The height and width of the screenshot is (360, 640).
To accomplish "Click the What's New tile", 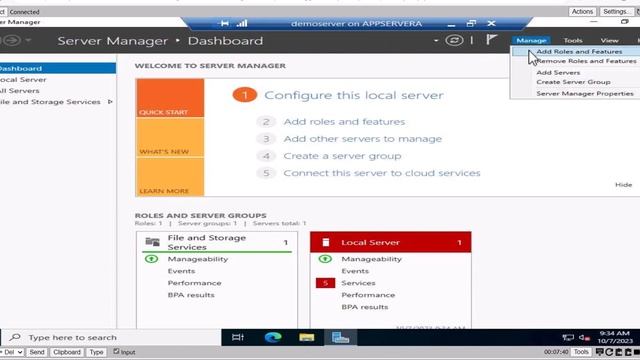I will [170, 138].
